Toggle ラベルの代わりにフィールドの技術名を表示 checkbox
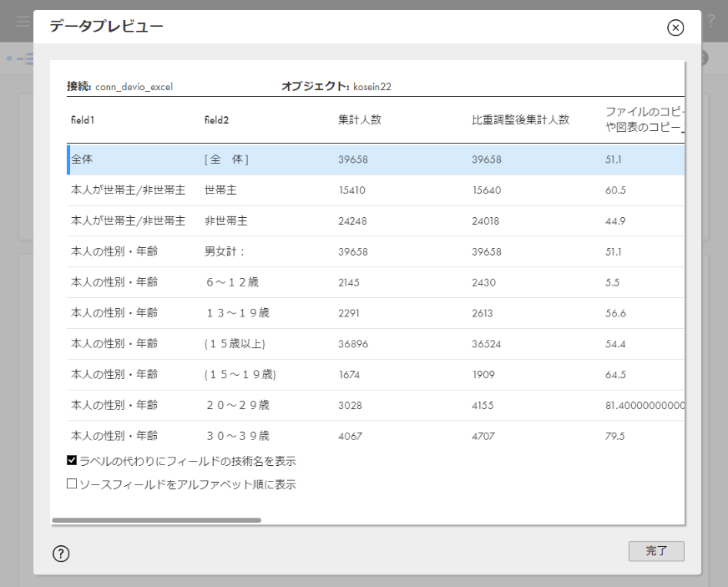The width and height of the screenshot is (728, 587). click(x=72, y=460)
